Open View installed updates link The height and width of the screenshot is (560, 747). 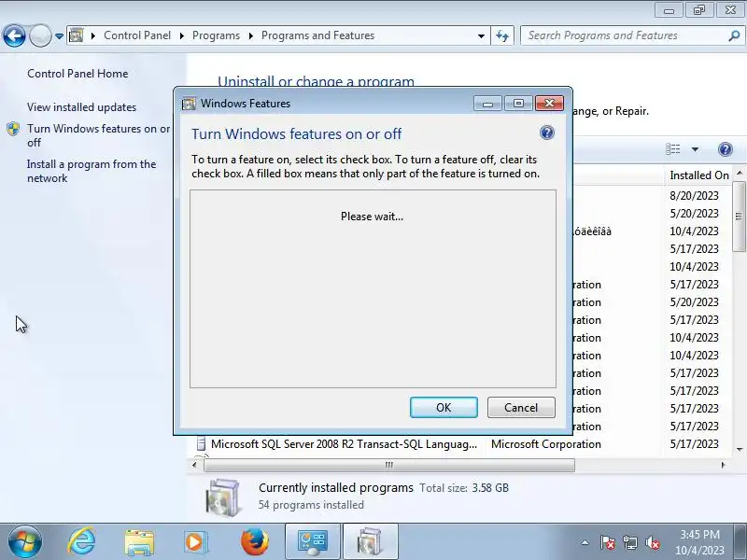81,107
